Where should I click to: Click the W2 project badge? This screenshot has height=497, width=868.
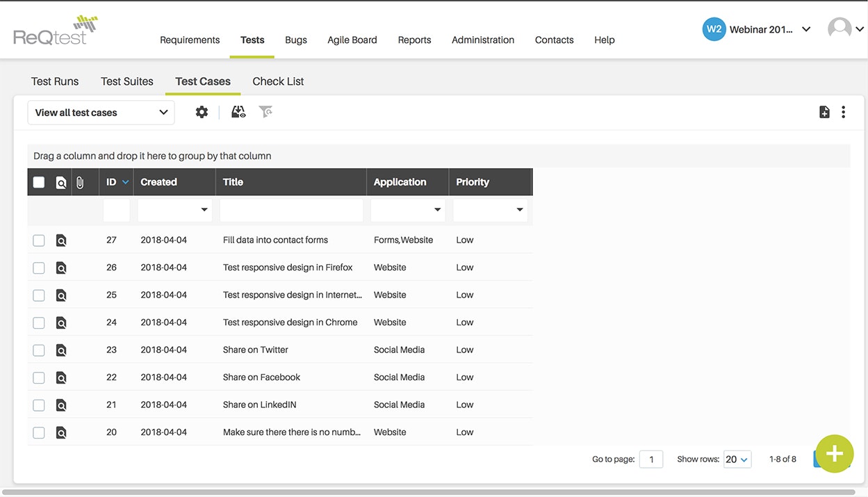(x=714, y=29)
